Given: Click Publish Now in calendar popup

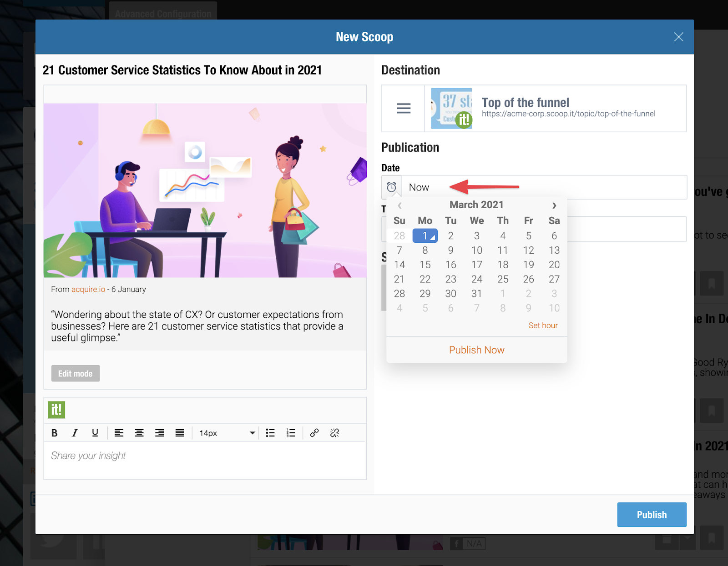Looking at the screenshot, I should (477, 350).
